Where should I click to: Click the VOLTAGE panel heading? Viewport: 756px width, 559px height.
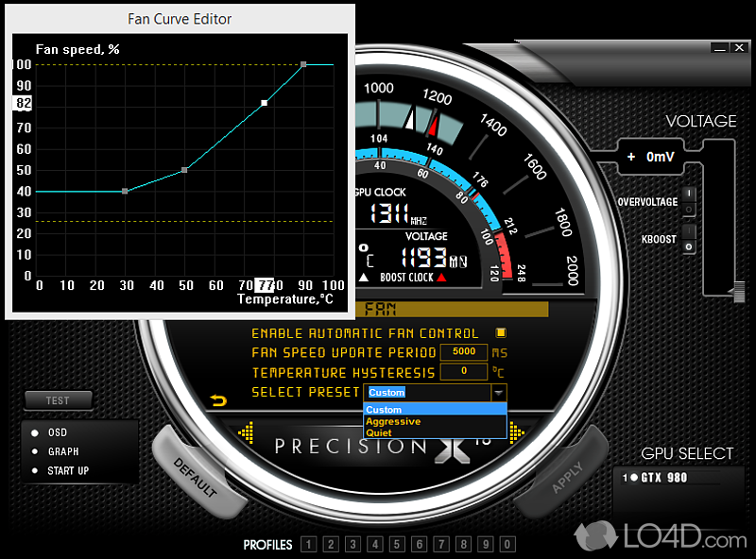pyautogui.click(x=701, y=121)
